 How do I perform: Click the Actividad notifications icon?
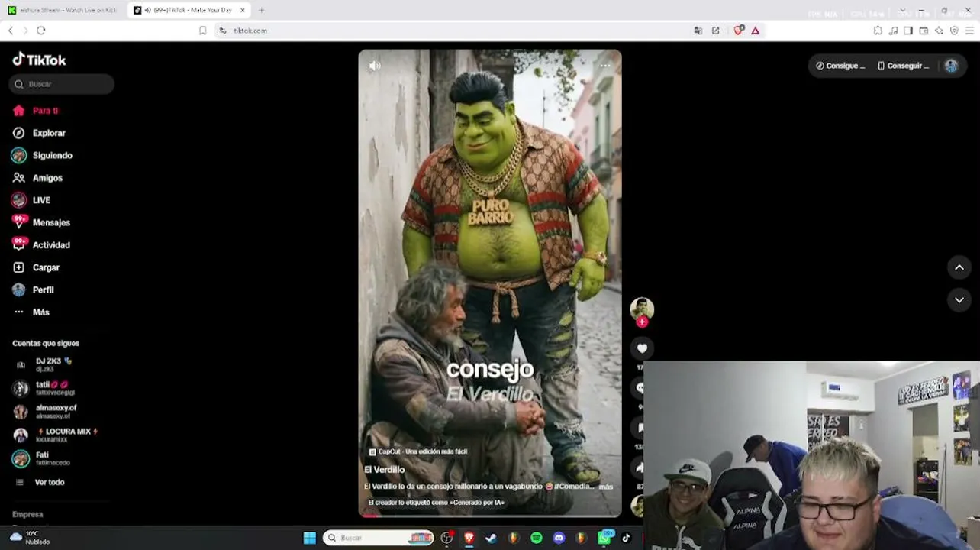pos(19,244)
